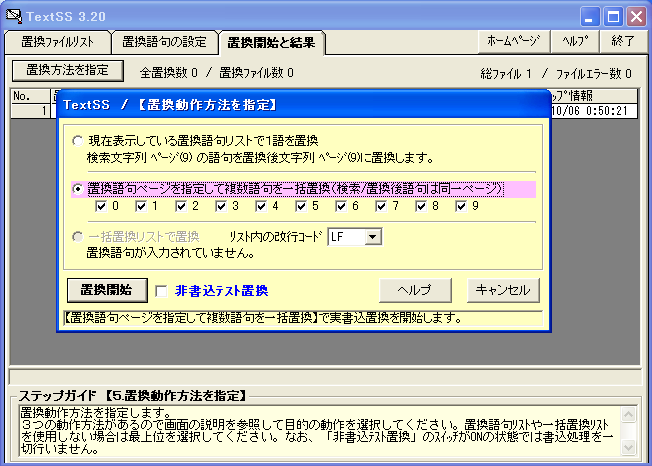Click the TextSS app icon in title bar
The height and width of the screenshot is (466, 652).
pos(13,16)
